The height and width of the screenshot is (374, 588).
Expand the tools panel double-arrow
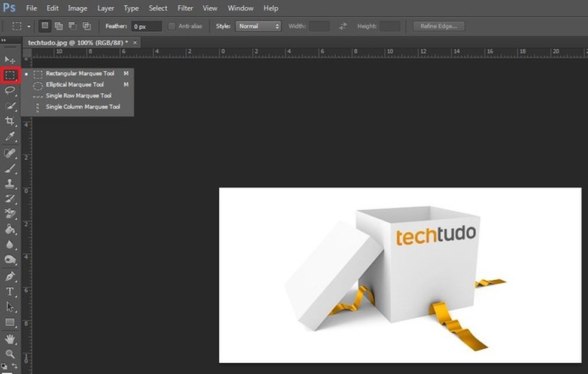tap(5, 41)
